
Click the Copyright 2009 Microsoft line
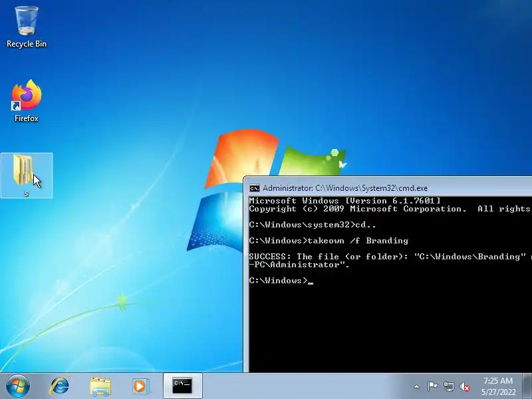(390, 209)
